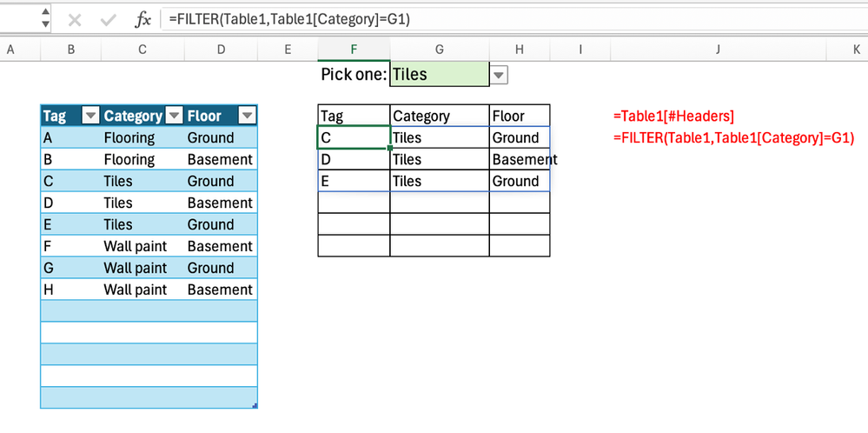Click the name box stepper arrows
The width and height of the screenshot is (868, 433).
tap(45, 17)
